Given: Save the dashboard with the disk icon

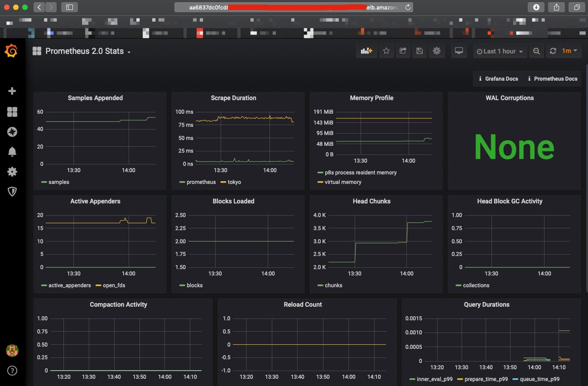Looking at the screenshot, I should tap(419, 51).
